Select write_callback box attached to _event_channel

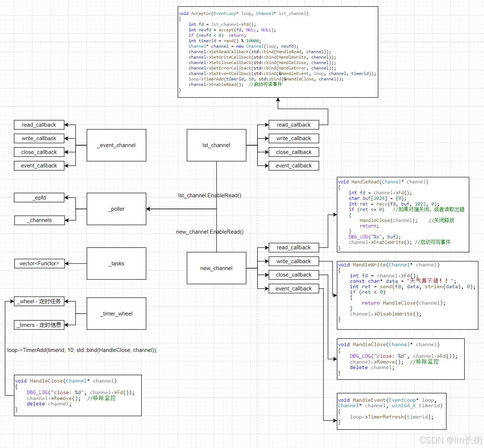(x=39, y=138)
